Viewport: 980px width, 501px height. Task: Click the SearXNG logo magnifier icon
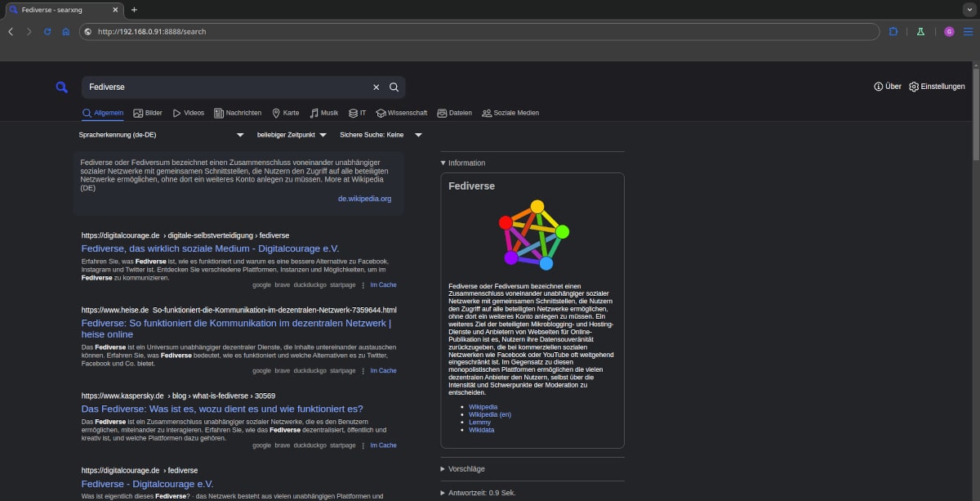click(62, 87)
